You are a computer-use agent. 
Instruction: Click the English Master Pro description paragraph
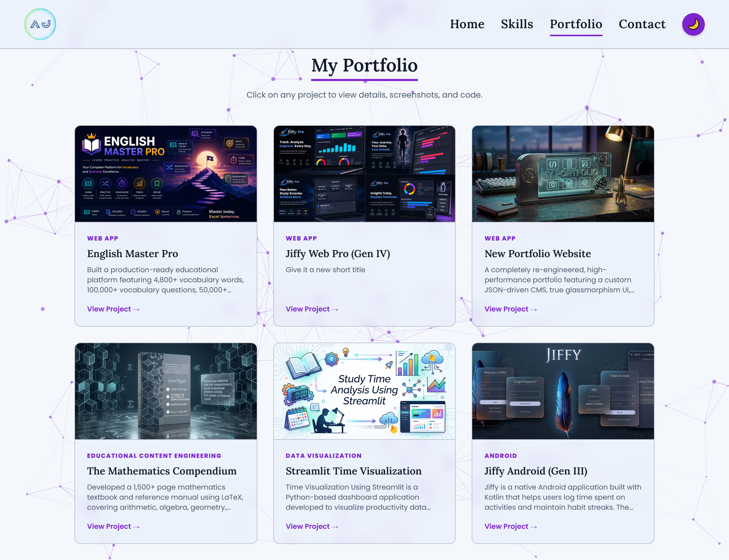coord(166,280)
